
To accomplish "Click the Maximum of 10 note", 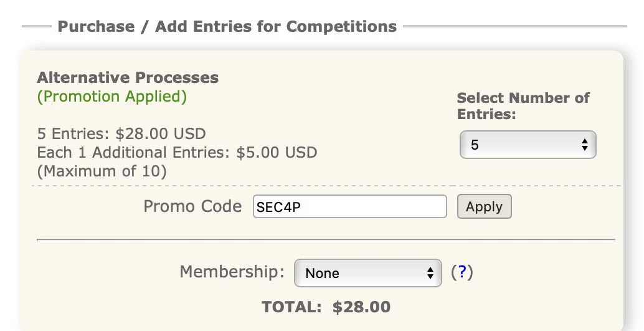I will coord(102,171).
